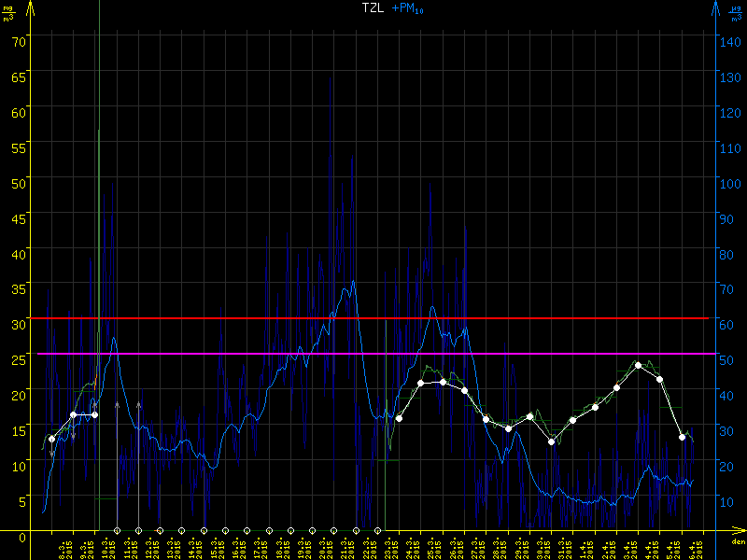Click the 140 label on the right axis
The height and width of the screenshot is (560, 747).
coord(727,41)
